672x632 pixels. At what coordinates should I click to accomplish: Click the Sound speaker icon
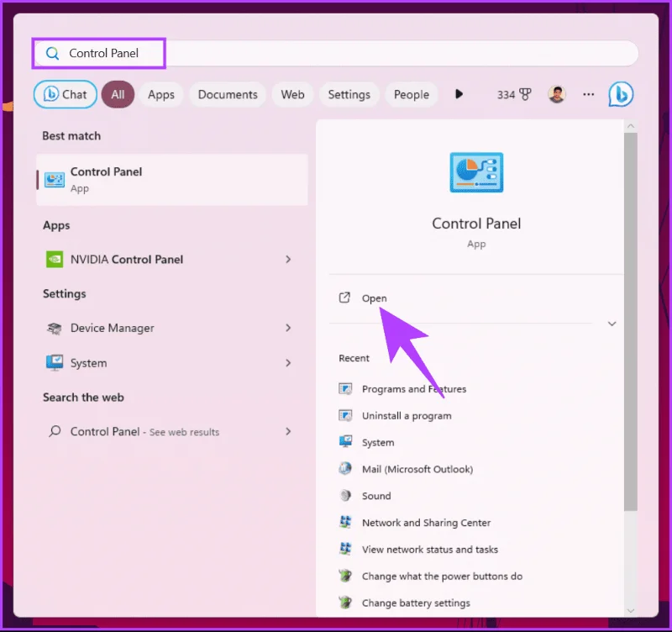(x=345, y=496)
